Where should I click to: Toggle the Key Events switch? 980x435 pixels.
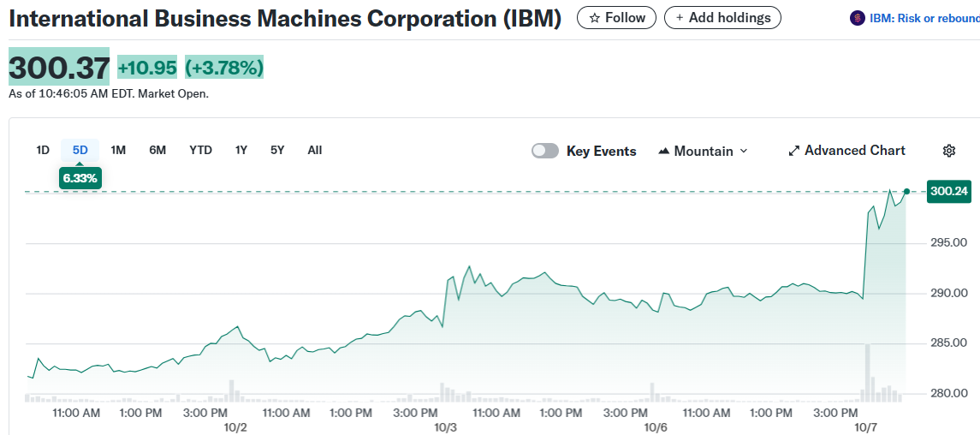click(x=545, y=151)
